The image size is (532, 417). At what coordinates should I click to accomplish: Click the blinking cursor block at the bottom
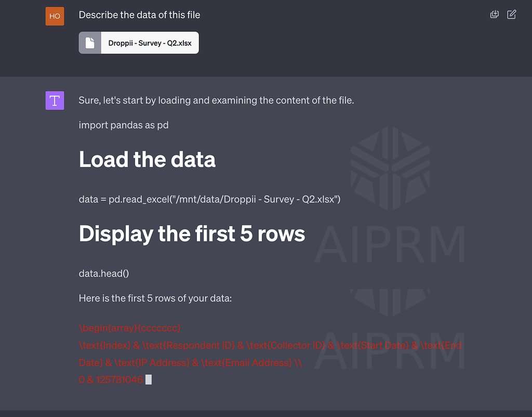(x=148, y=380)
